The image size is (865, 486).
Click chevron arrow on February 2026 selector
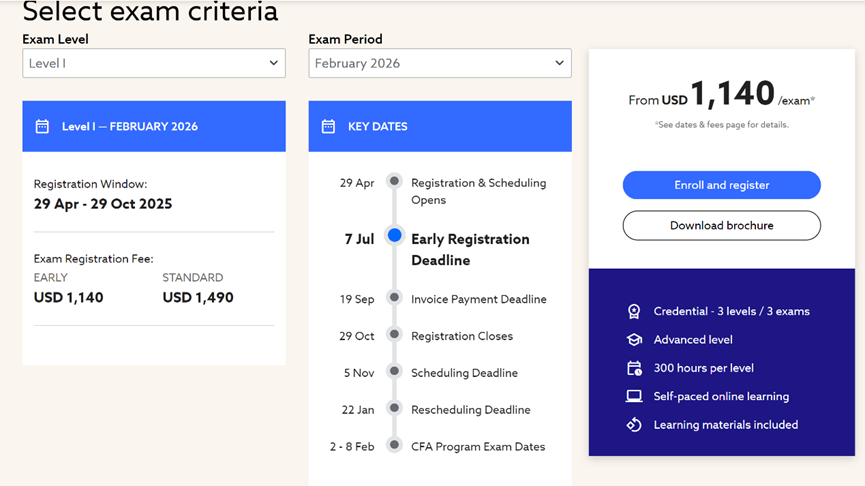[559, 63]
